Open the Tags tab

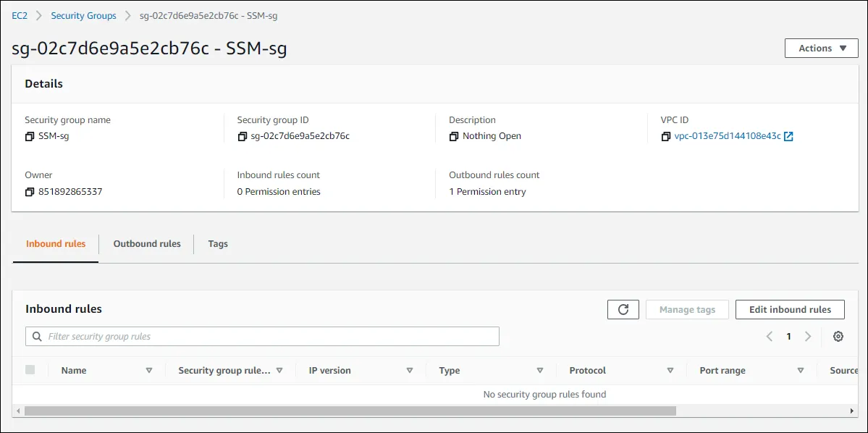(x=218, y=244)
